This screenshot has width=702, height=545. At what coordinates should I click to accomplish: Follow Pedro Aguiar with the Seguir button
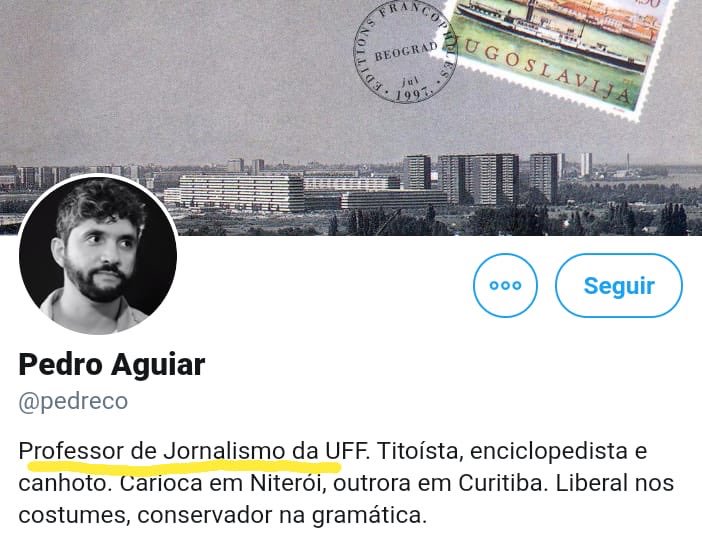[619, 285]
